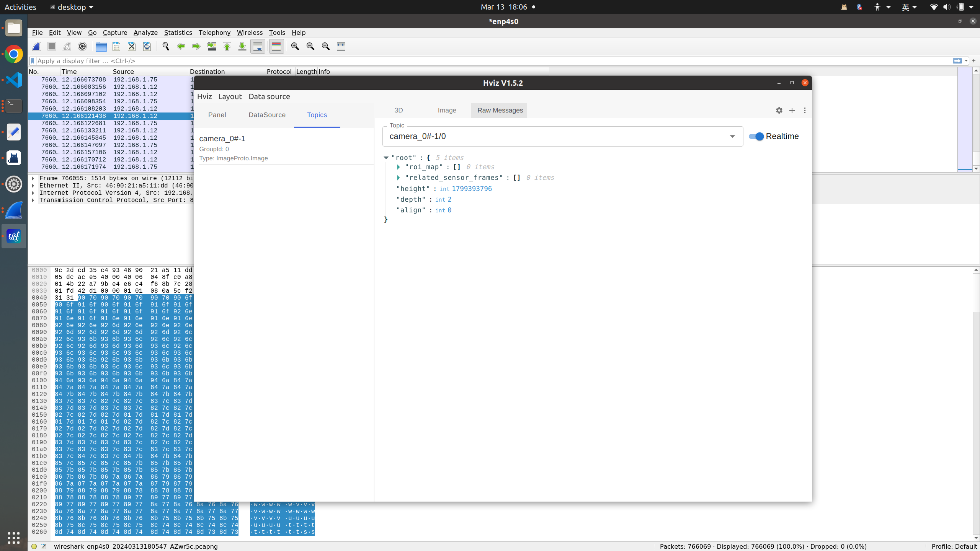Screen dimensions: 980x551
Task: Toggle auto-scroll during live capture
Action: (x=258, y=46)
